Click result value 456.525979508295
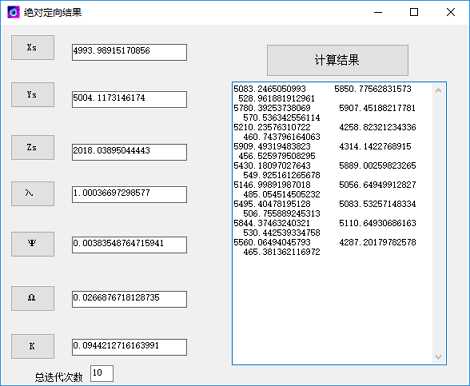 pyautogui.click(x=277, y=156)
